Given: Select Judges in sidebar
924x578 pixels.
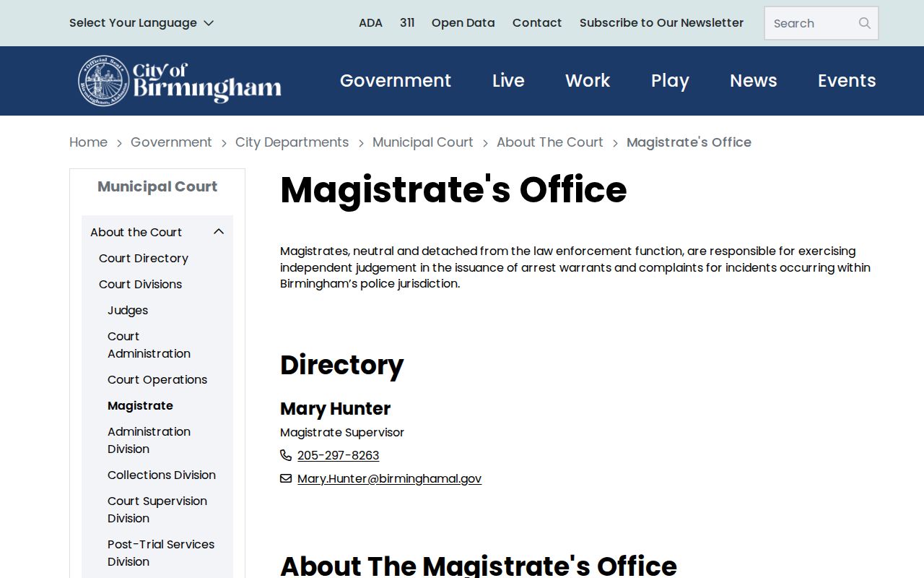Looking at the screenshot, I should tap(128, 310).
